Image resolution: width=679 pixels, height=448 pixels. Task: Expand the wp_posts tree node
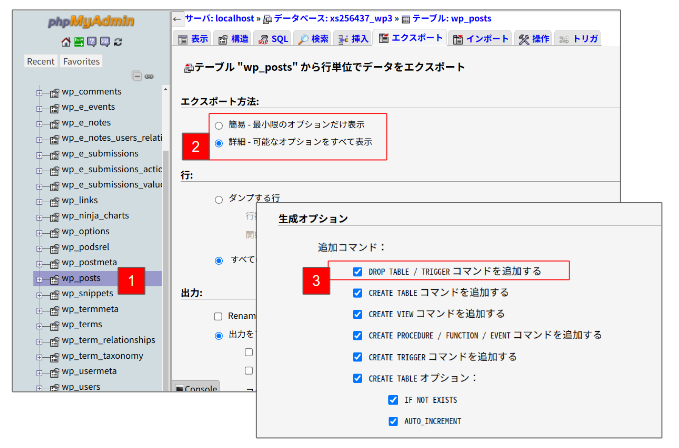[x=40, y=278]
